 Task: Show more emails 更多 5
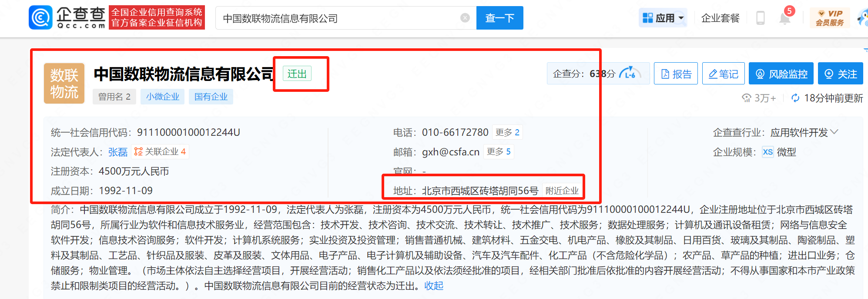pyautogui.click(x=499, y=151)
